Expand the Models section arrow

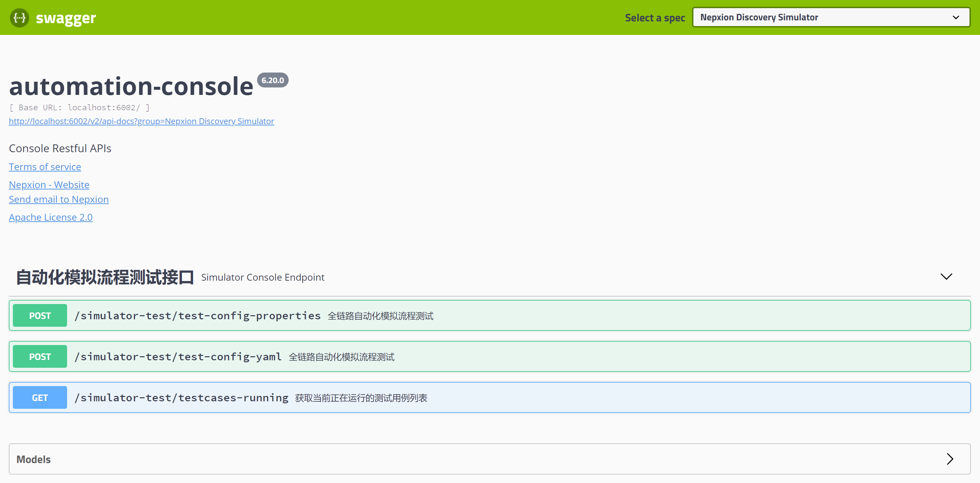coord(950,459)
